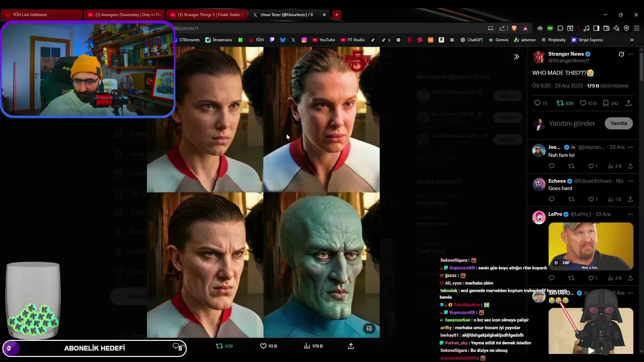Screen dimensions: 644x362
Task: Bookmark the post showing 242
Action: [610, 103]
